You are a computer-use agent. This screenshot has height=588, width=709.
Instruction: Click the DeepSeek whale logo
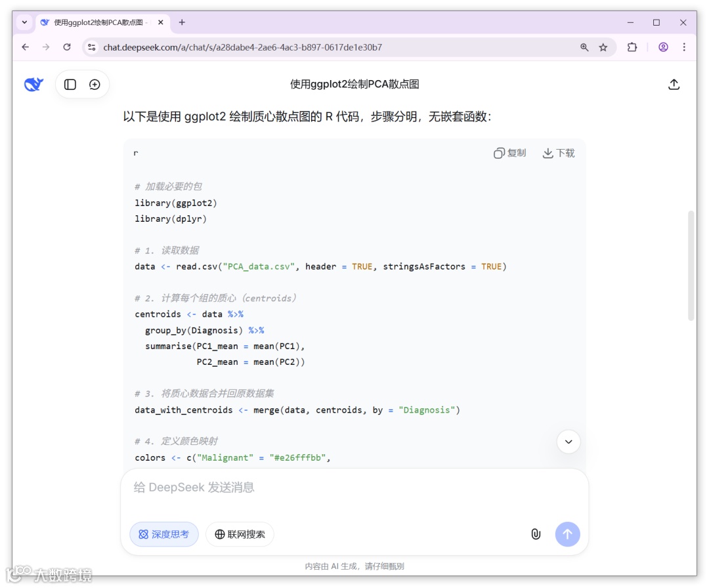coord(33,84)
